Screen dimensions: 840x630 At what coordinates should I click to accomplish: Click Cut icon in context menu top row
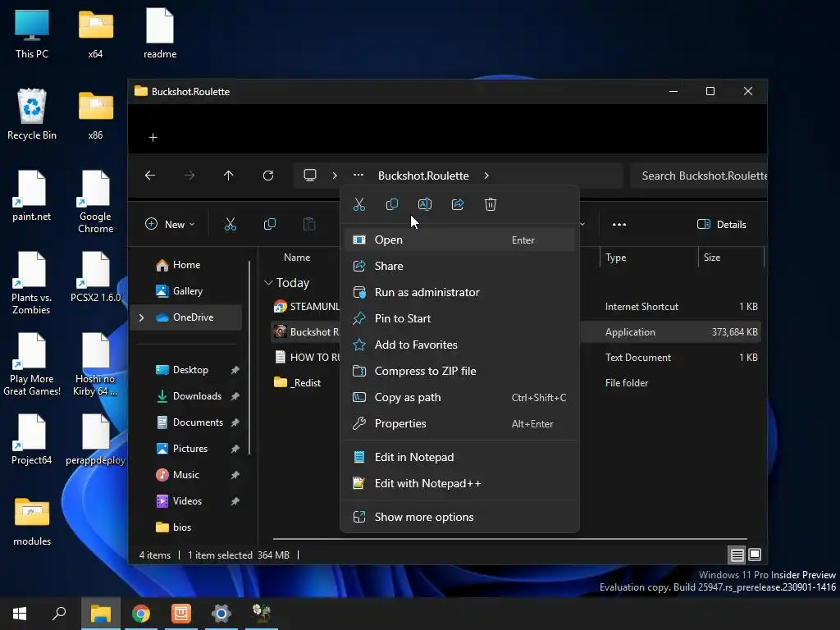point(359,204)
